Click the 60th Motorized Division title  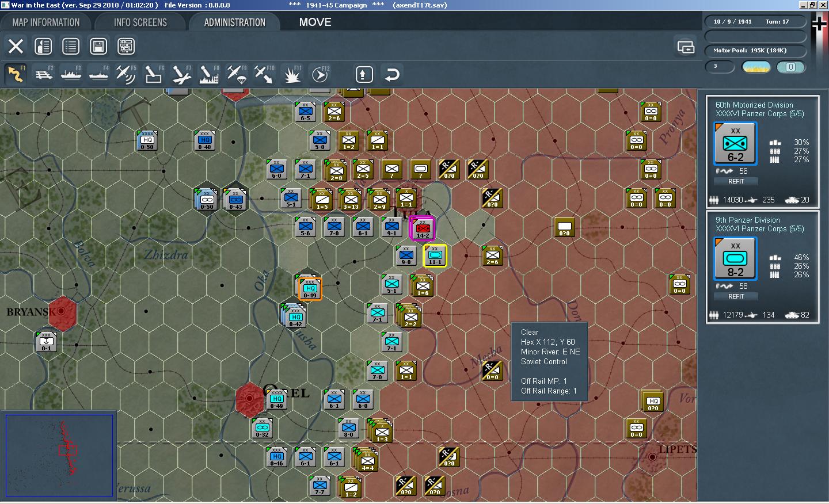(754, 105)
